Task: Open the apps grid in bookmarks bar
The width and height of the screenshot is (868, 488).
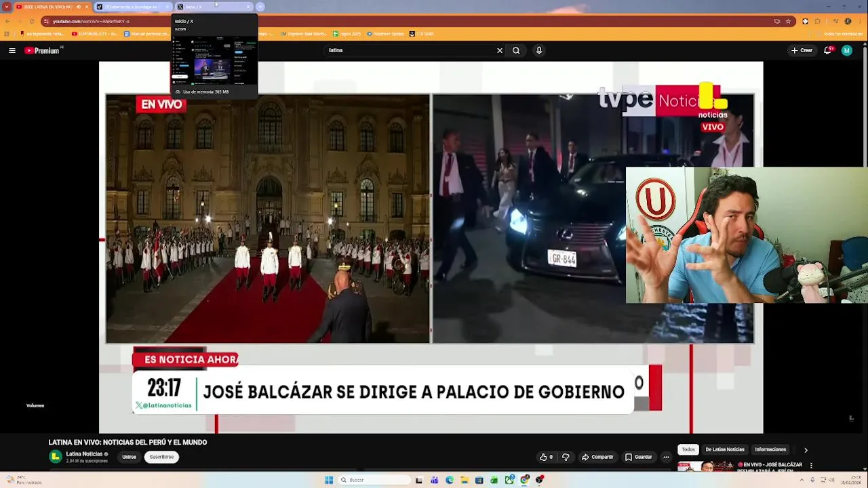Action: click(7, 33)
